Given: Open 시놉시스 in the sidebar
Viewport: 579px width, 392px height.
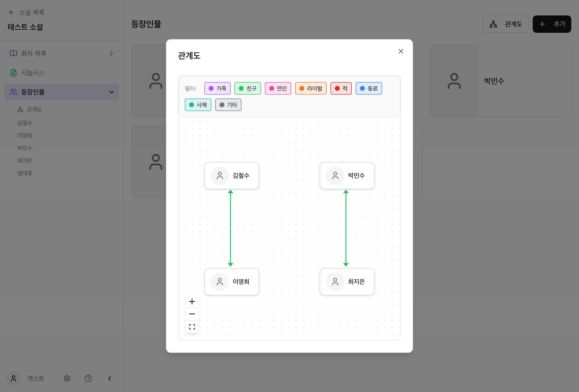Looking at the screenshot, I should [x=33, y=73].
